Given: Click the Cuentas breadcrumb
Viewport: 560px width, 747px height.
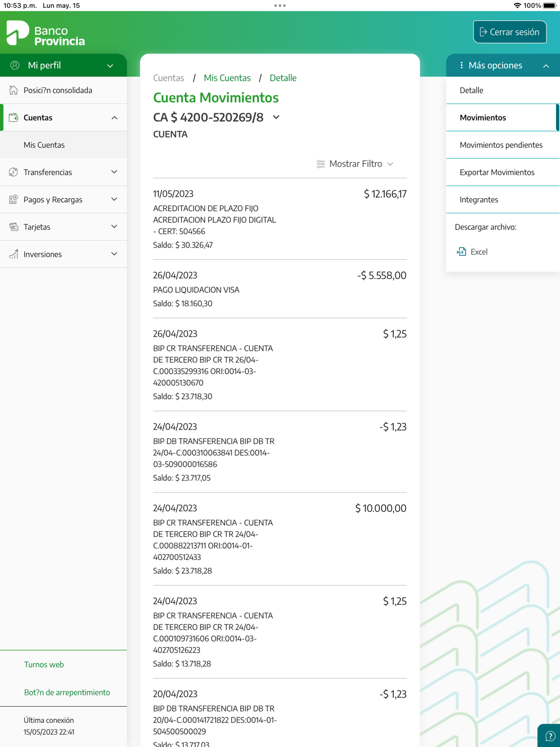Looking at the screenshot, I should tap(169, 78).
